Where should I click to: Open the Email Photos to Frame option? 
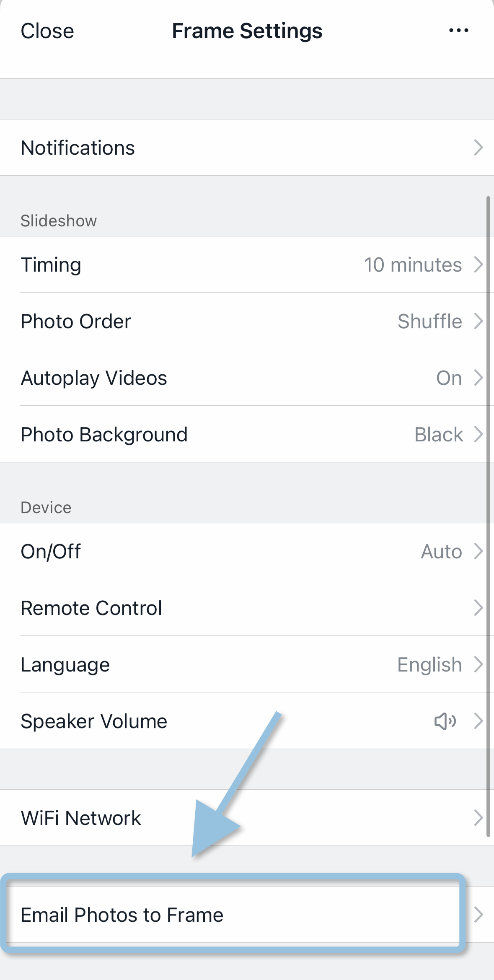(122, 915)
